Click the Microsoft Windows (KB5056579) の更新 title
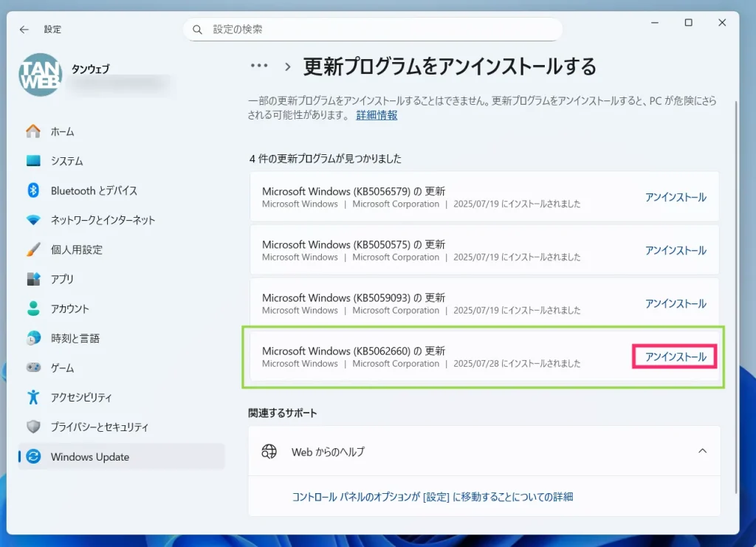 (x=354, y=191)
